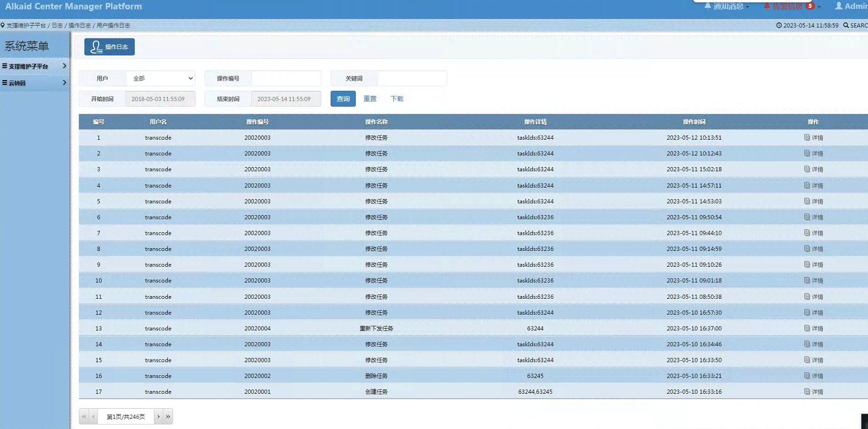Open details icon for row 6
Viewport: 868px width, 429px height.
807,217
